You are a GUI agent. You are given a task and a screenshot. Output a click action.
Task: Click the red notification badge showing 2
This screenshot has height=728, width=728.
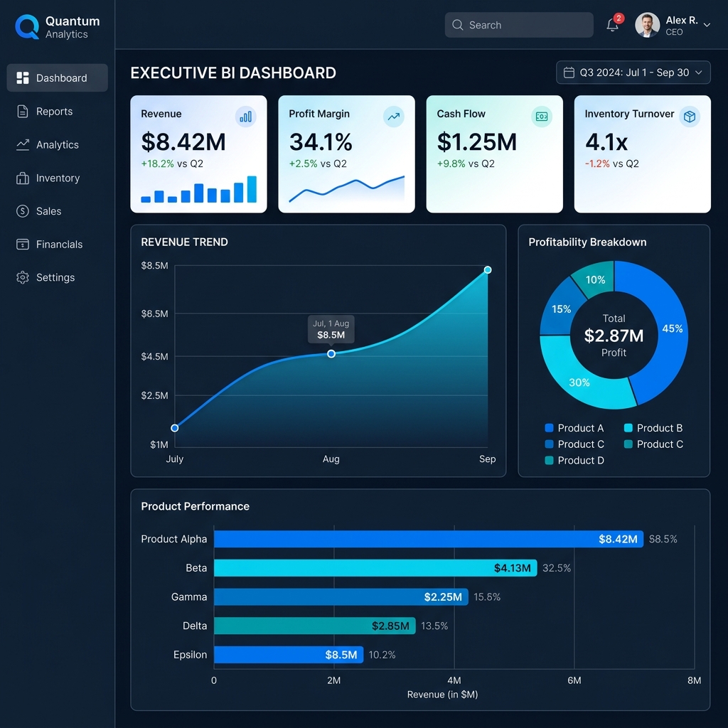(619, 18)
